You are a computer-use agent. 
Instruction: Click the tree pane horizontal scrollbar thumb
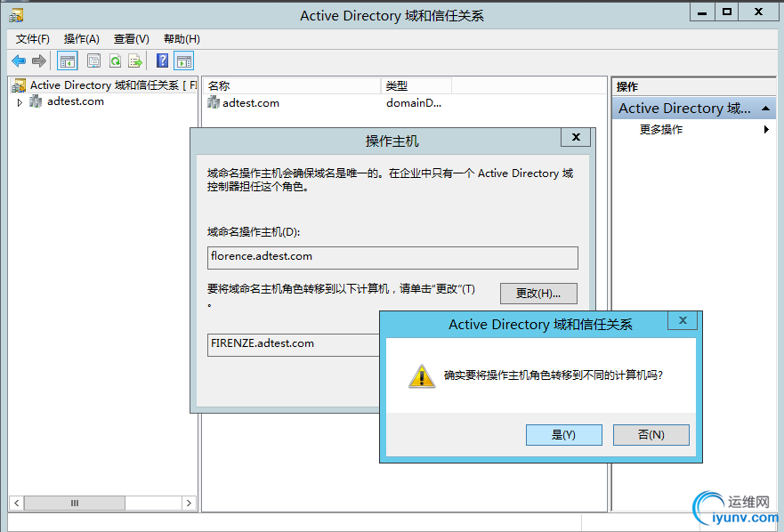(75, 503)
